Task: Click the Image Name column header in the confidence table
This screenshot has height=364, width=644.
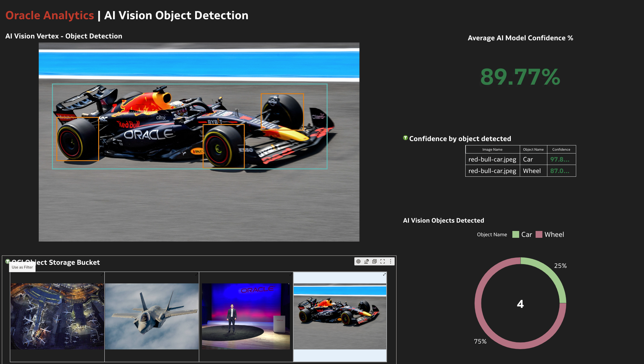Action: click(x=493, y=149)
